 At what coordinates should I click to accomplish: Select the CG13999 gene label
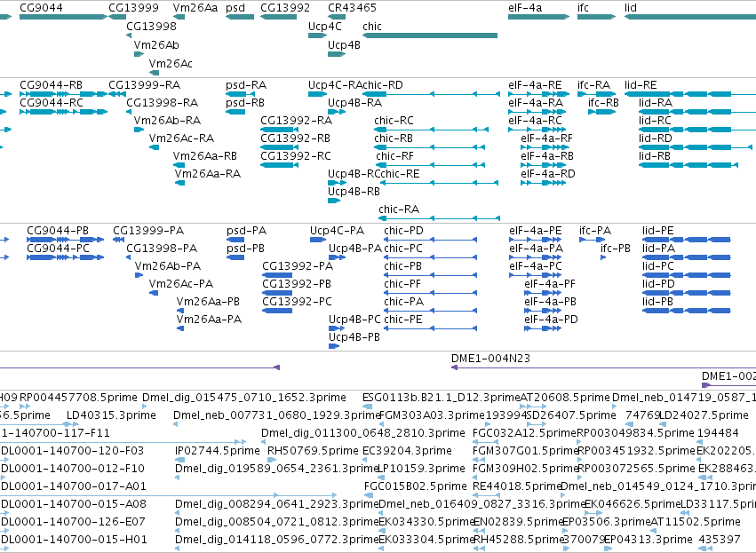click(133, 8)
